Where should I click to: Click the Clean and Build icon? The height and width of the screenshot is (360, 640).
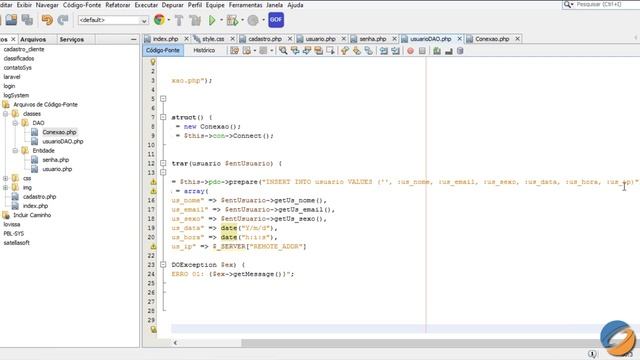195,20
